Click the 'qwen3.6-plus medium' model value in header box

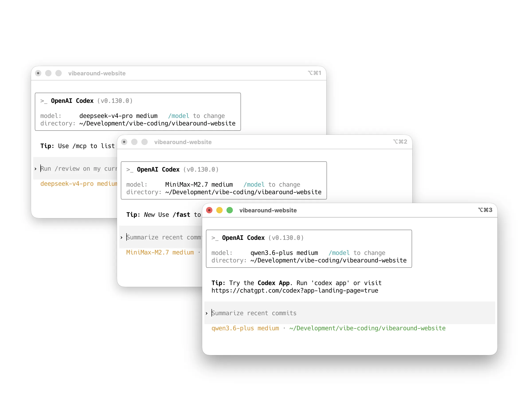click(x=284, y=253)
